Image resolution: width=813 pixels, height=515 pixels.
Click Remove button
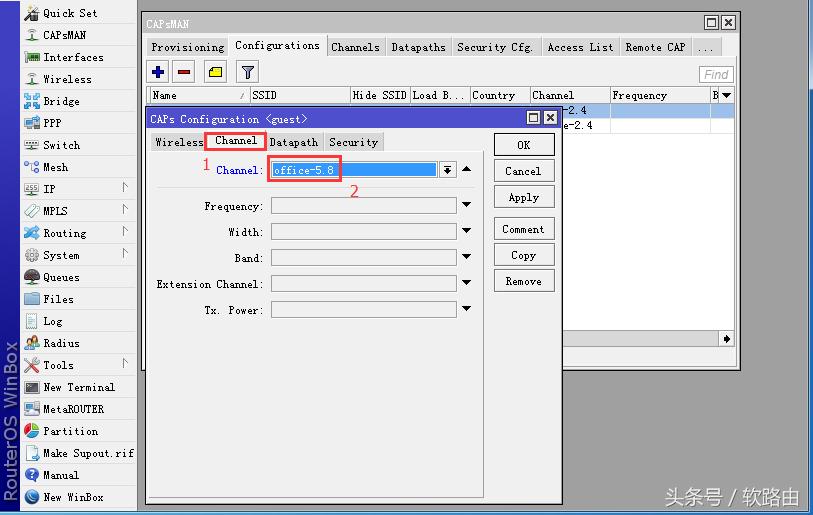(x=524, y=281)
